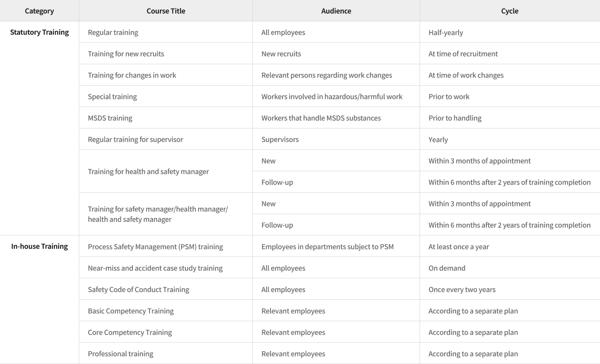Screen dimensions: 600x364
Task: Click the MSDS training course title
Action: point(110,118)
